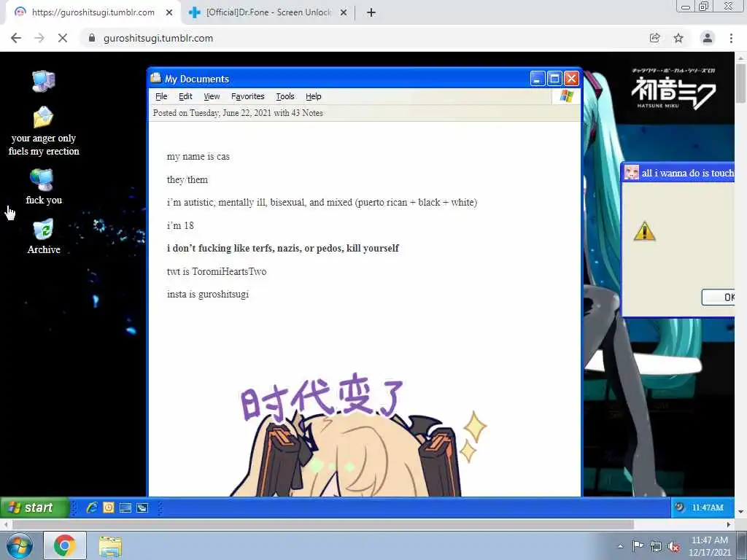The height and width of the screenshot is (560, 747).
Task: Select the guroshitsugi.tumblr.com browser tab
Action: (93, 12)
